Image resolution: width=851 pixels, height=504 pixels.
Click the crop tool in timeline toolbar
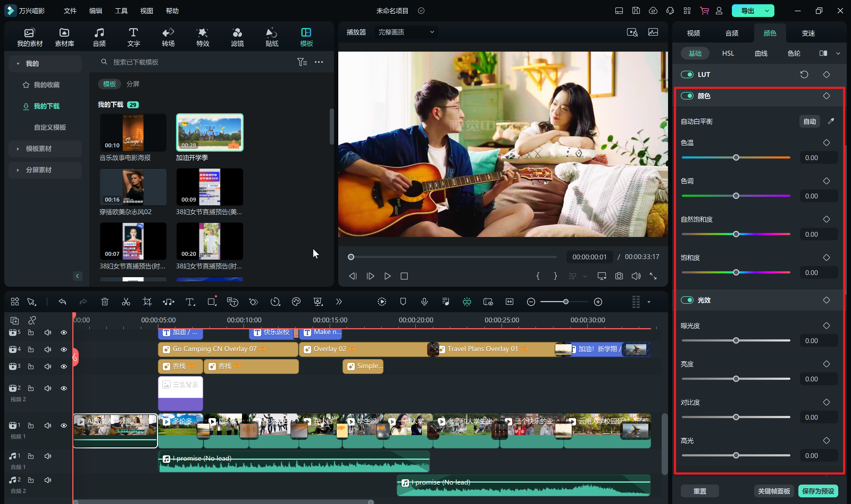coord(147,302)
